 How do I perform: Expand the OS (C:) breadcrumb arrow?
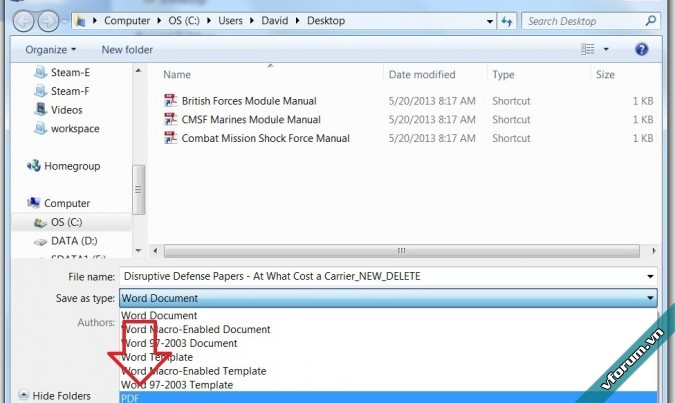[209, 21]
